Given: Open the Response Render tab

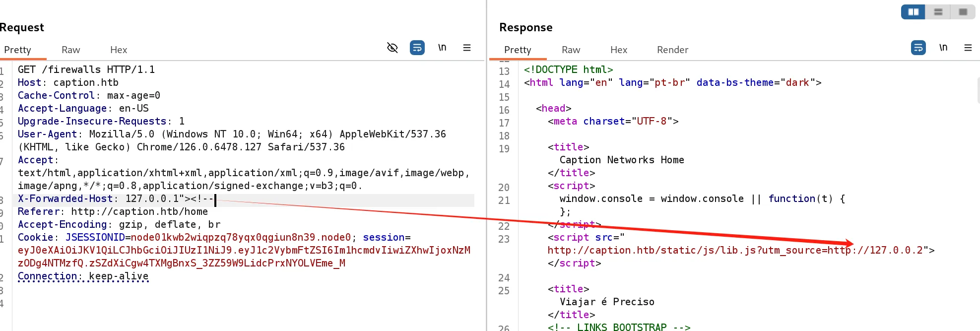Looking at the screenshot, I should point(672,50).
